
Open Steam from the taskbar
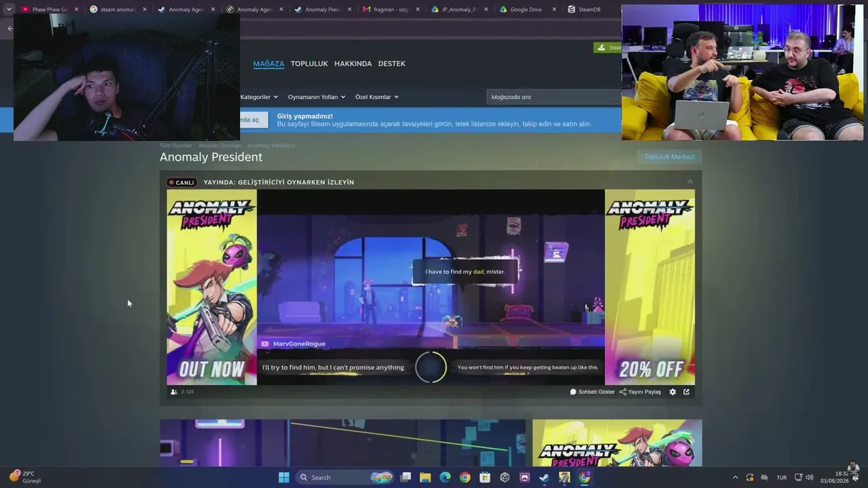point(544,477)
